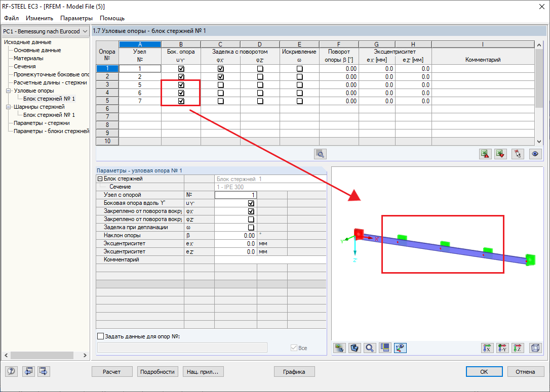Uncheck lateral support uY' for node 7
This screenshot has width=550, height=392.
181,101
